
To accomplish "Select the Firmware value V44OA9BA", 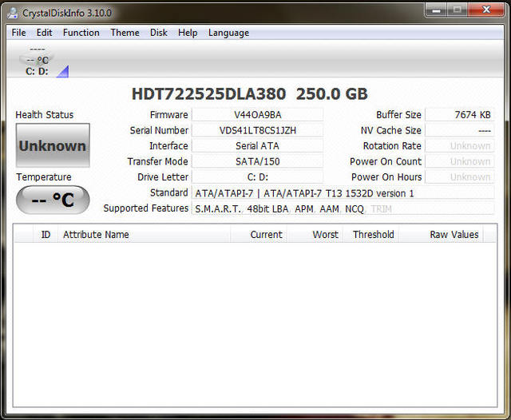I will tap(257, 115).
